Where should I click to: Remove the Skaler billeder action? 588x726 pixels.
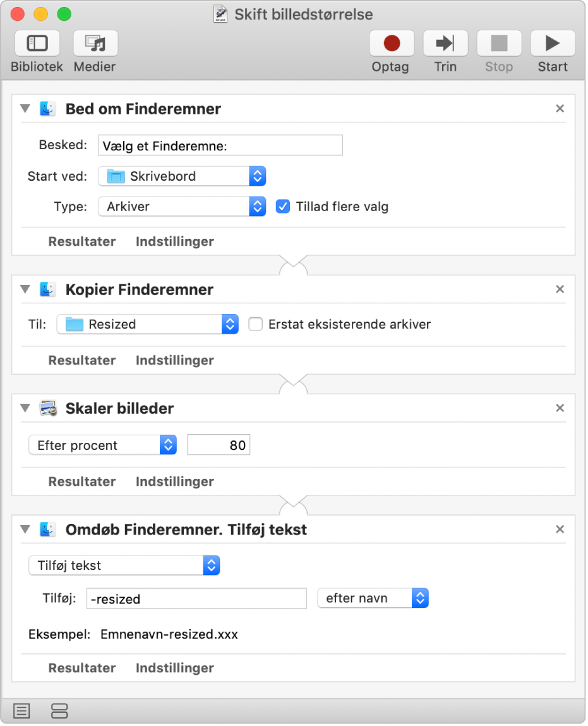click(560, 408)
